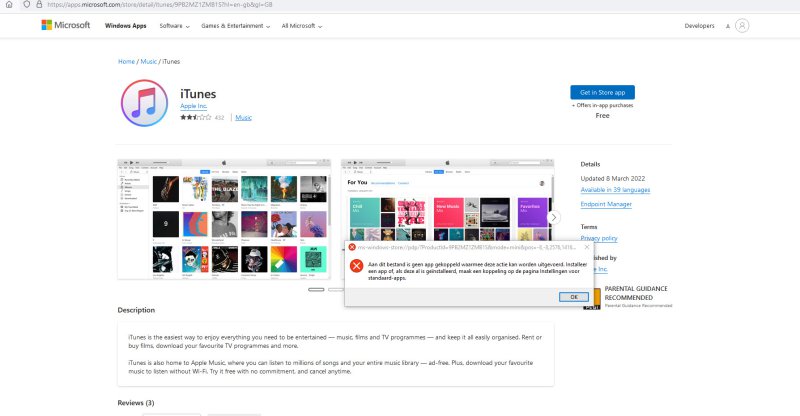Open the Developers link in the header
The width and height of the screenshot is (800, 416).
coord(699,25)
